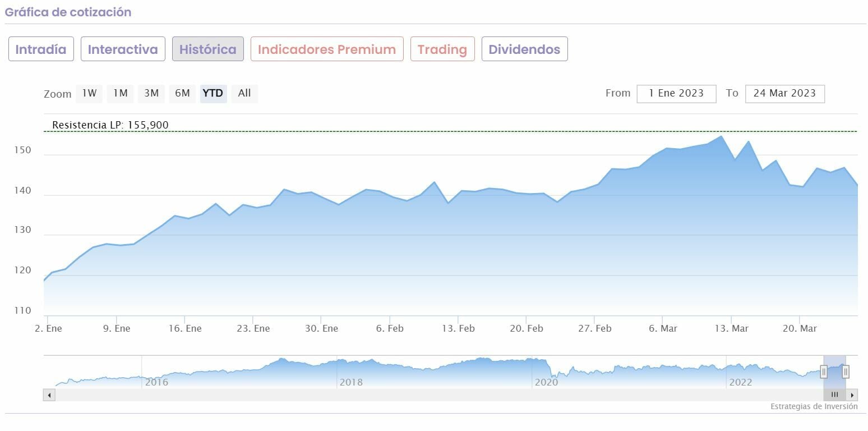Screen dimensions: 868x431
Task: View the Dividendos tab
Action: [524, 49]
